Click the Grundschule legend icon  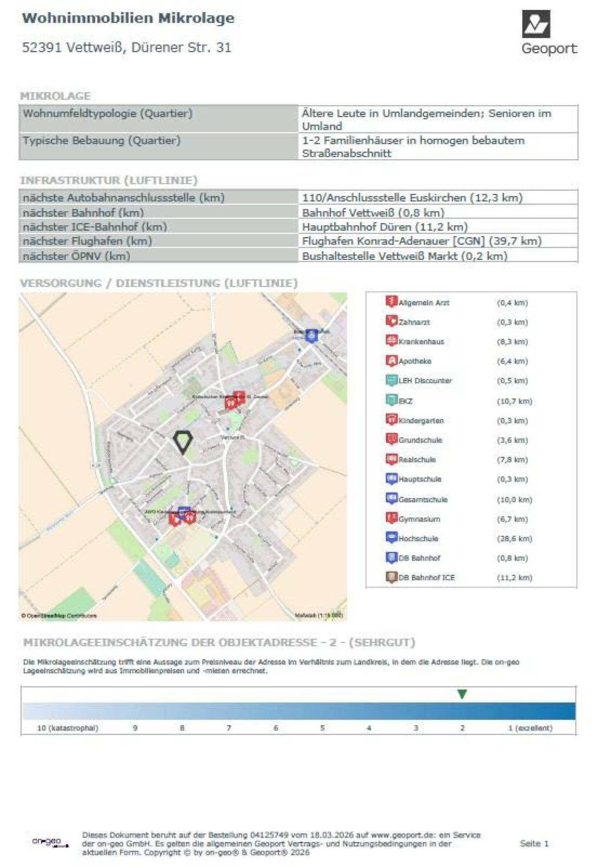pos(392,439)
